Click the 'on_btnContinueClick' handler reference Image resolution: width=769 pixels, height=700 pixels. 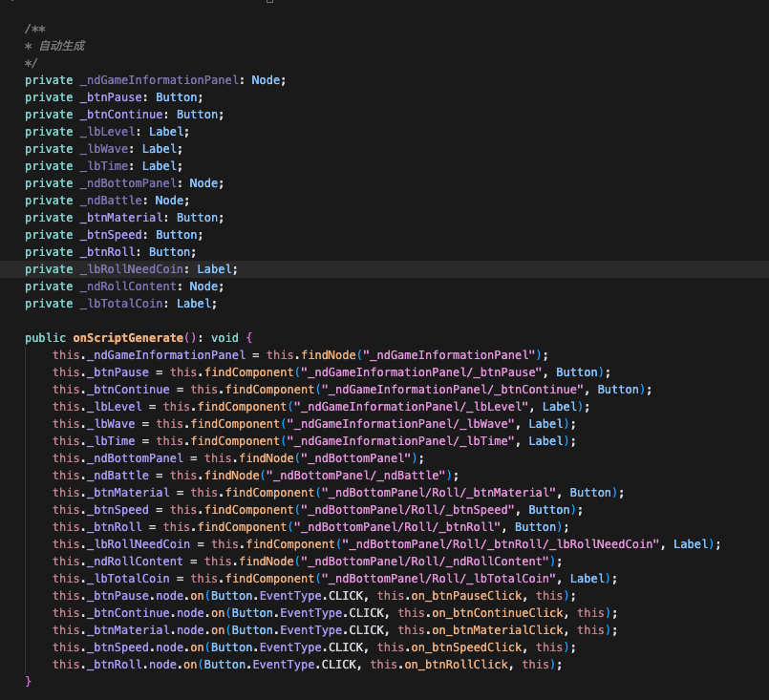pos(498,613)
